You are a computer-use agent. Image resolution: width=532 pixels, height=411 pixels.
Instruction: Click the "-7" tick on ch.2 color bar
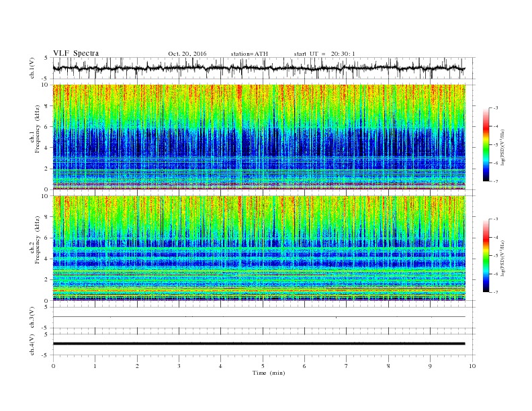tap(496, 292)
